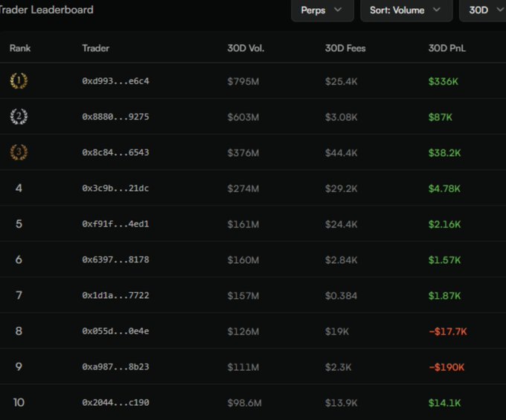506x420 pixels.
Task: Click the $24.4K fees value
Action: coord(342,224)
